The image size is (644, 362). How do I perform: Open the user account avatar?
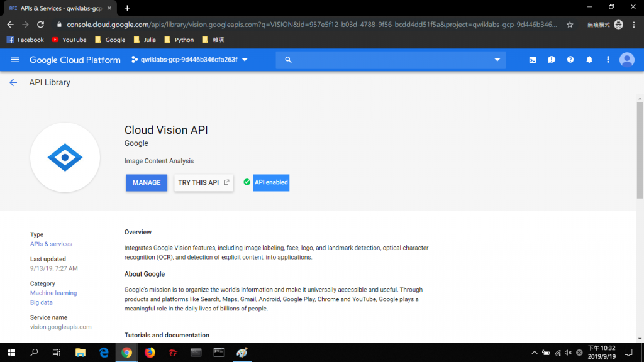pyautogui.click(x=627, y=60)
